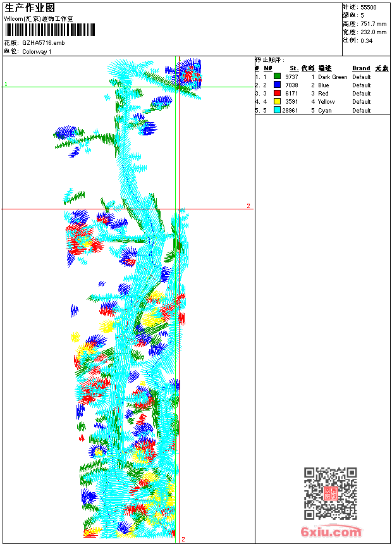392x544 pixels.
Task: Click the red marker number 2 at bottom
Action: point(183,539)
